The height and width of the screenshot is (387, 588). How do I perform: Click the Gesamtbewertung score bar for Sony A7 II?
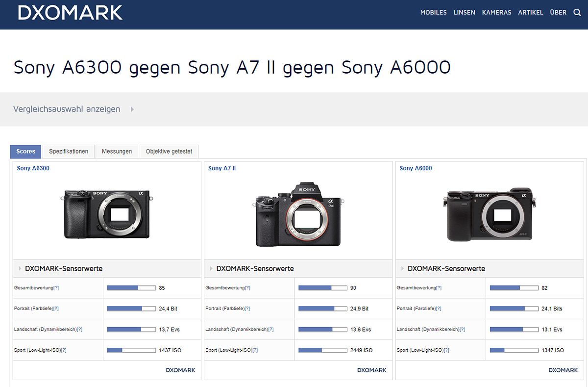coord(322,288)
